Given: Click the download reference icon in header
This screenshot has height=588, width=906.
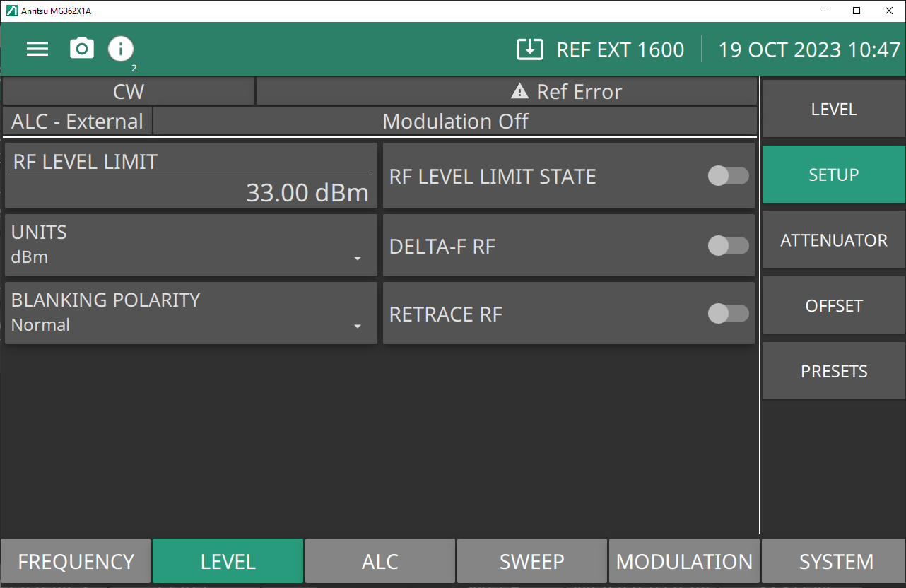Looking at the screenshot, I should coord(529,49).
